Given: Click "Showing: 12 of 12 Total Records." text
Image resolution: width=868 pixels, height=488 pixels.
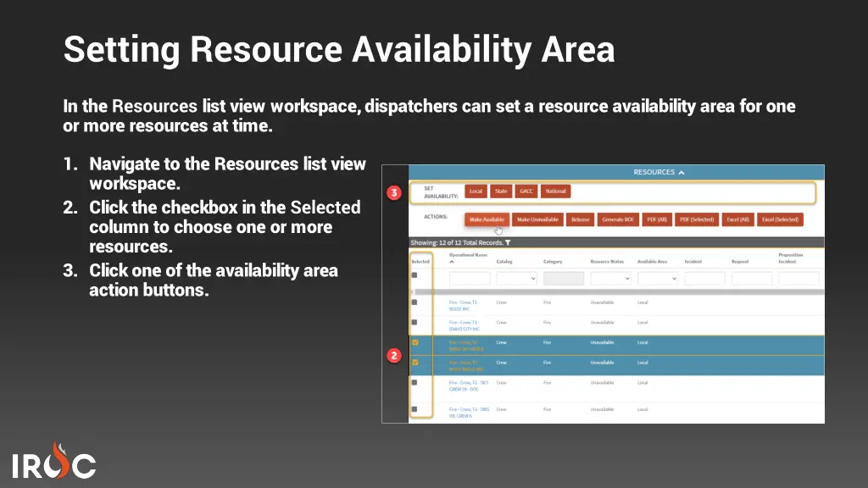Looking at the screenshot, I should 457,243.
